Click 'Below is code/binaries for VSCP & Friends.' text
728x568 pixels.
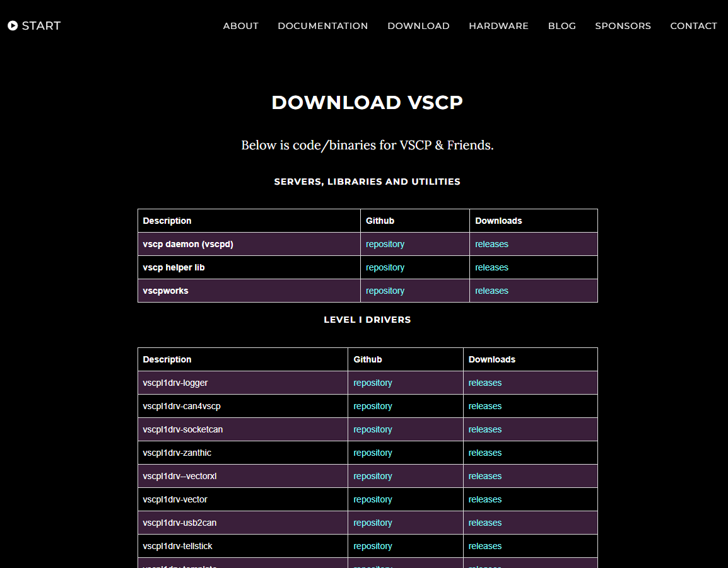point(367,145)
